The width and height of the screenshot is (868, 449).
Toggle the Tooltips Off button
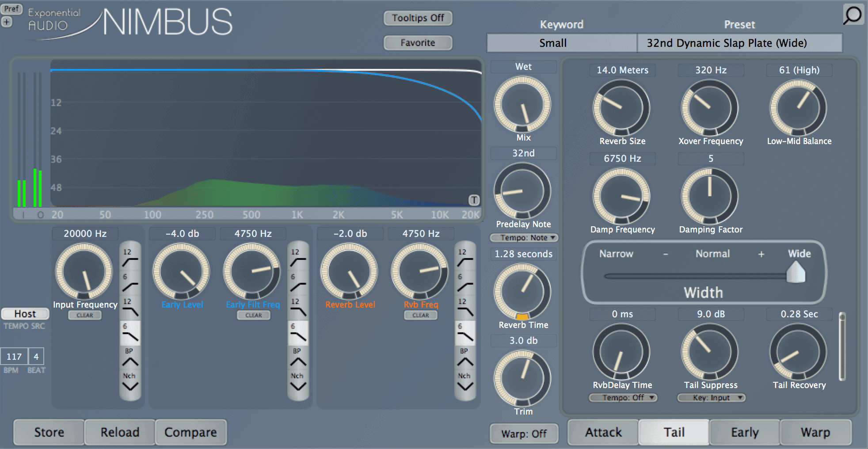click(x=418, y=18)
